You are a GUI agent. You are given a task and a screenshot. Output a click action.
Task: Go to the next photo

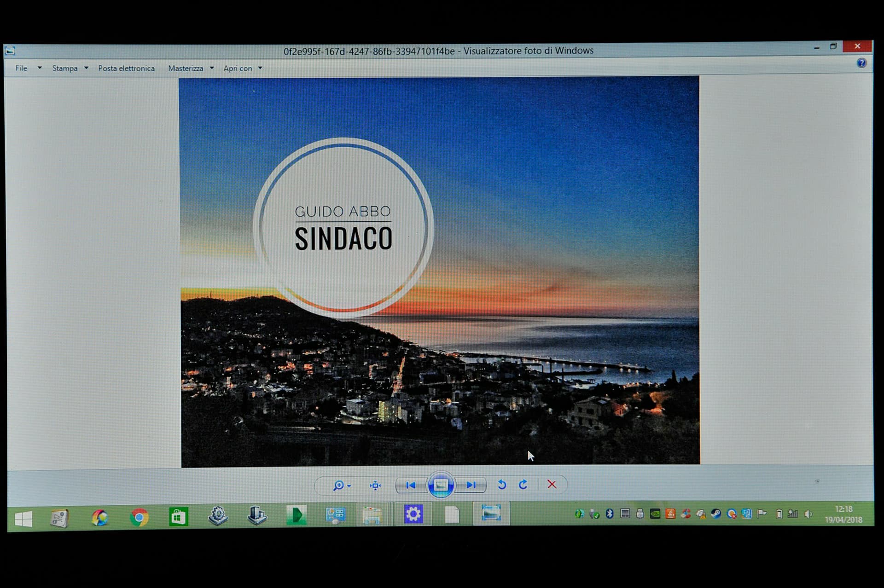[x=471, y=485]
